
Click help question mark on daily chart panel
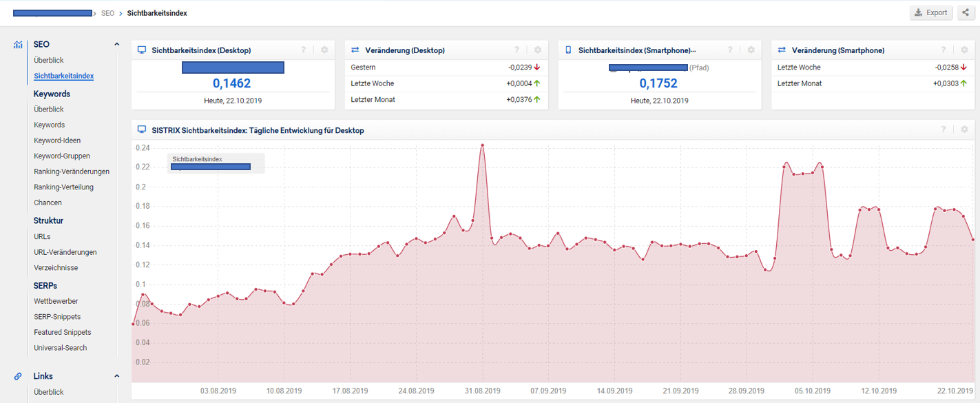pos(943,130)
